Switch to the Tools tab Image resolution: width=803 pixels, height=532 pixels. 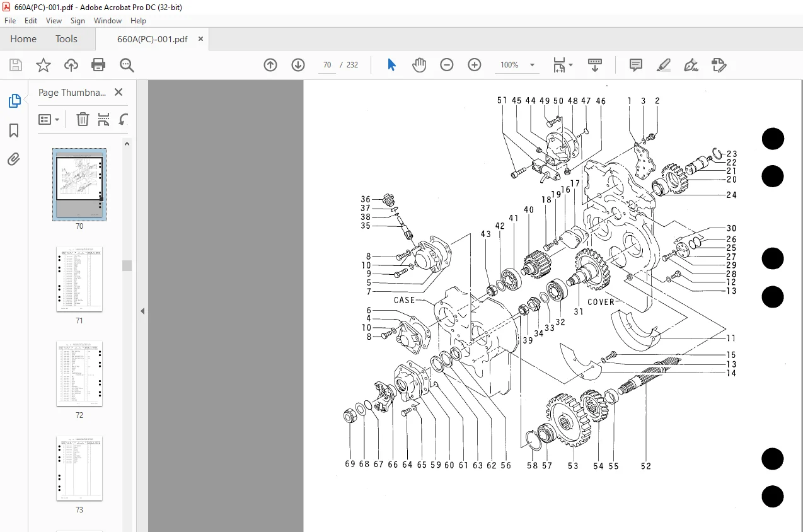pyautogui.click(x=66, y=39)
